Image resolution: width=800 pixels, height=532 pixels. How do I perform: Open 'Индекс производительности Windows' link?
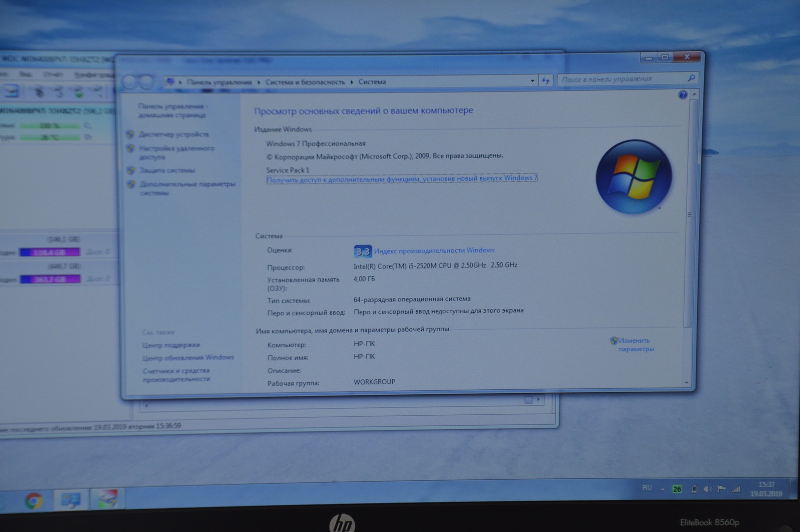pyautogui.click(x=434, y=251)
